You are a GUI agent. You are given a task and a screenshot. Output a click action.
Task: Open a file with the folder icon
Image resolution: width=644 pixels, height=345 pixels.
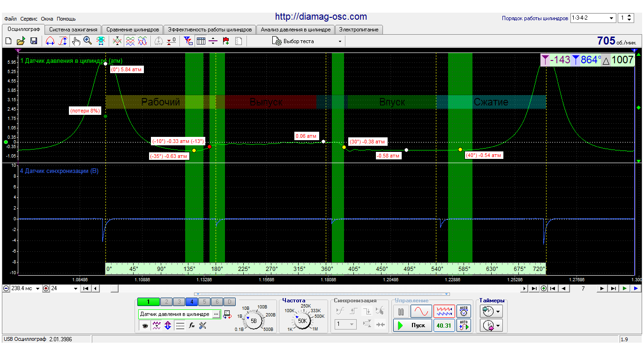(21, 41)
